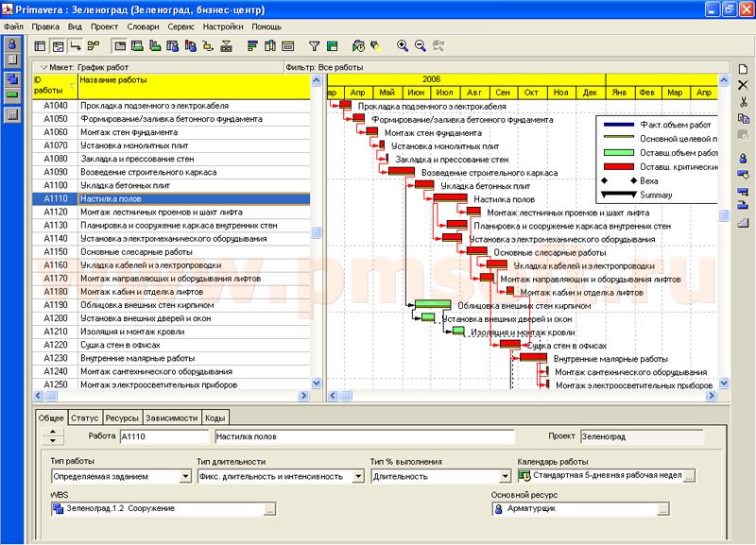Image resolution: width=756 pixels, height=545 pixels.
Task: Open the filter funnel icon
Action: tap(314, 46)
